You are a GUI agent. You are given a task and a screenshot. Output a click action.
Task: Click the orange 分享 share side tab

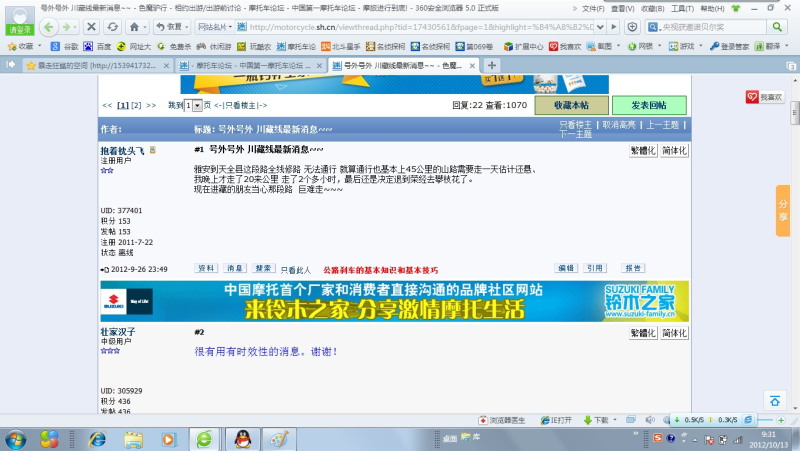pyautogui.click(x=783, y=210)
